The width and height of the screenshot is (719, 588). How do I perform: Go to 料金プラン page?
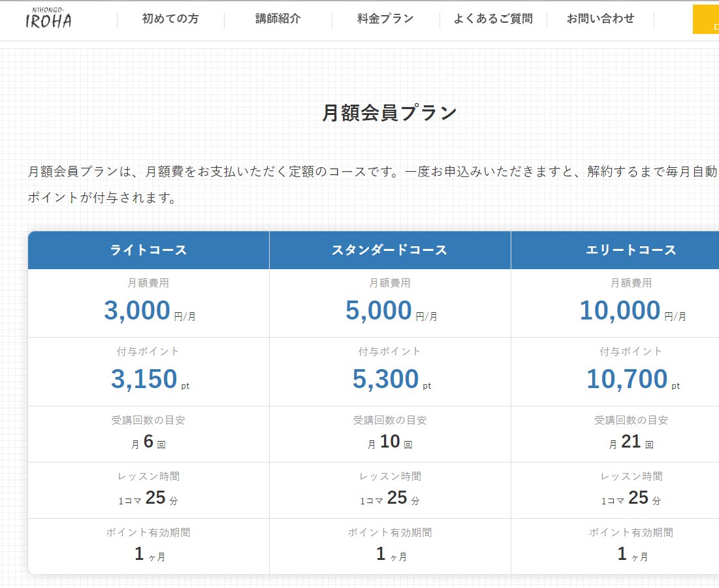pyautogui.click(x=386, y=19)
